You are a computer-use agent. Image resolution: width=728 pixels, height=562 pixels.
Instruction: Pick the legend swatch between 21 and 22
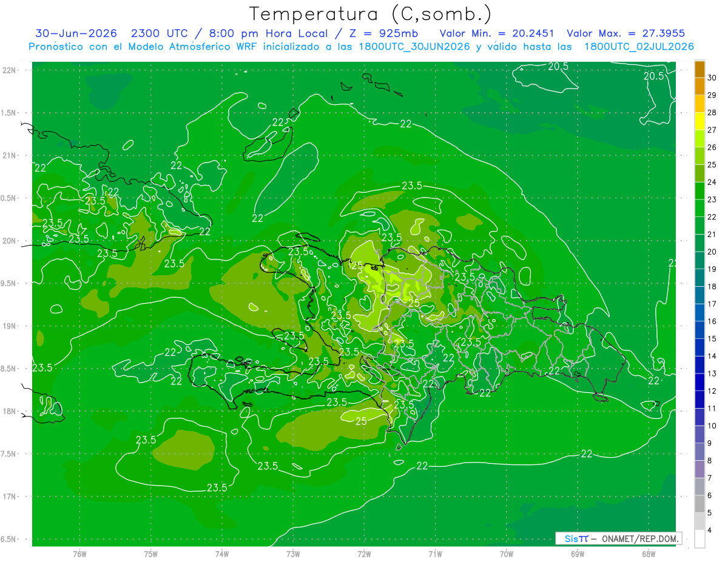[699, 226]
